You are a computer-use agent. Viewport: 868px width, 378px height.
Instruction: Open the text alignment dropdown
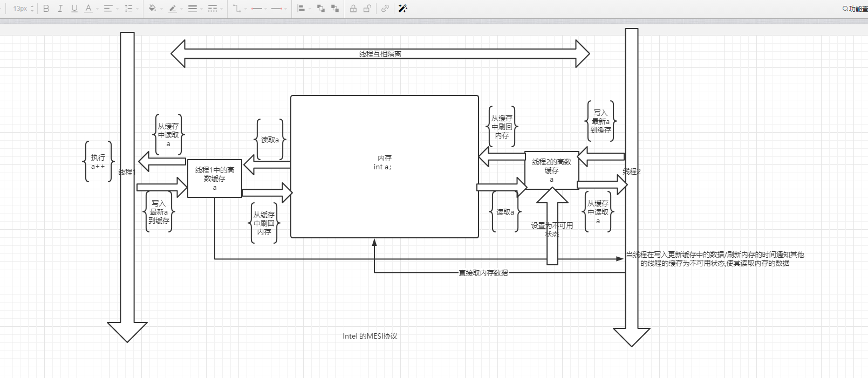[x=110, y=9]
